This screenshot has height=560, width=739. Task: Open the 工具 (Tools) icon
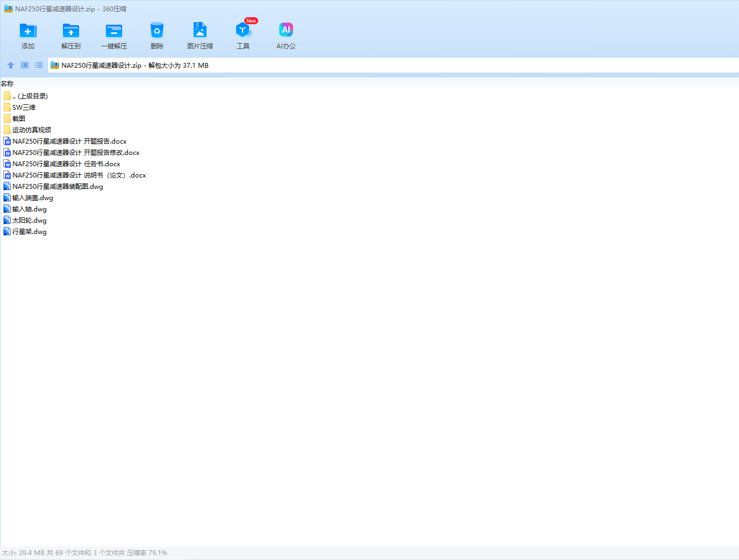[x=243, y=30]
